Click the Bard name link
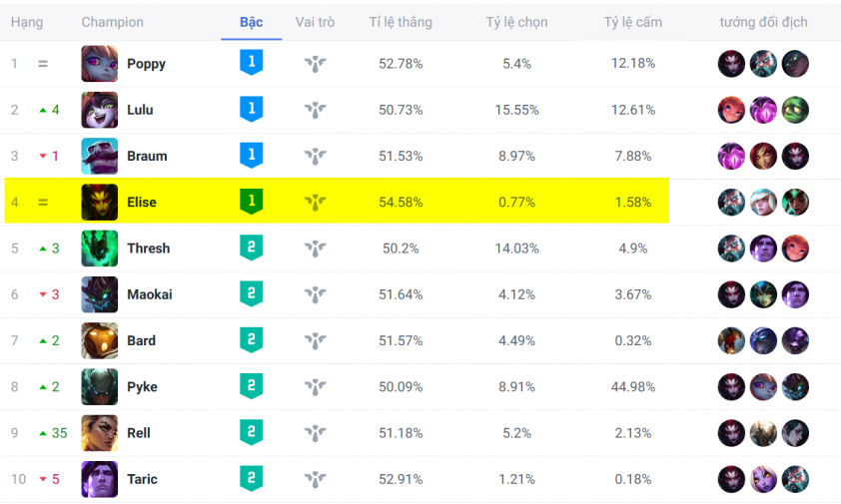 click(x=141, y=340)
